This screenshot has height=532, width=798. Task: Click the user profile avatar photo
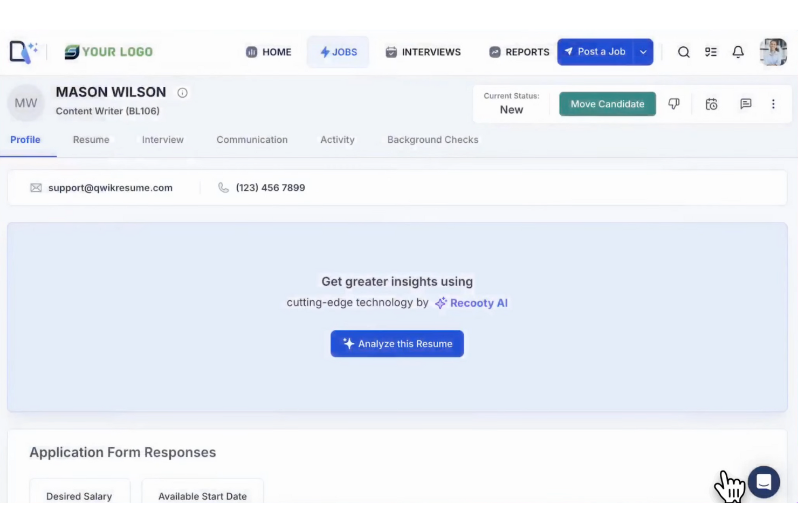click(773, 52)
